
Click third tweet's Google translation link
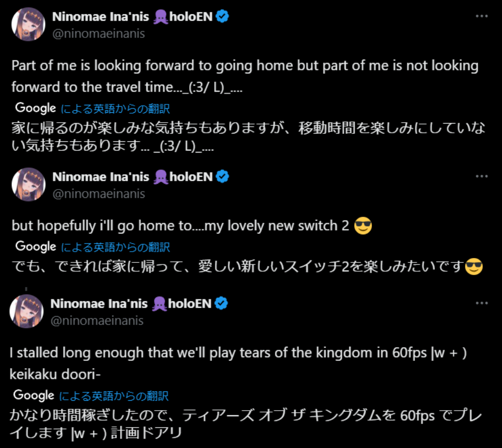tap(114, 396)
